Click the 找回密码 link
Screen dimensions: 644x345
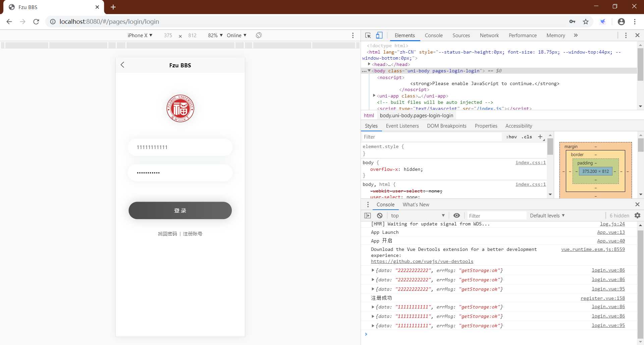pyautogui.click(x=167, y=234)
